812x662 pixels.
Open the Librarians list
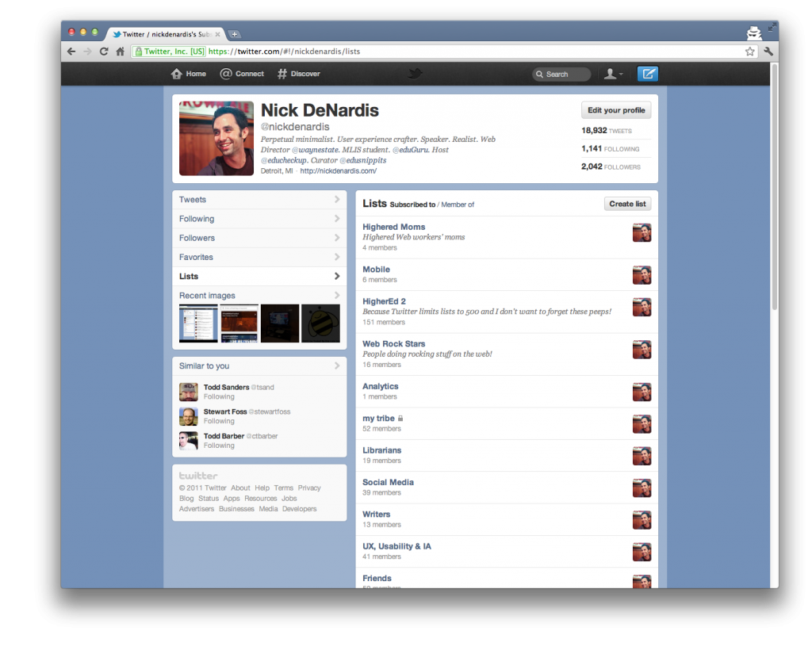coord(381,450)
